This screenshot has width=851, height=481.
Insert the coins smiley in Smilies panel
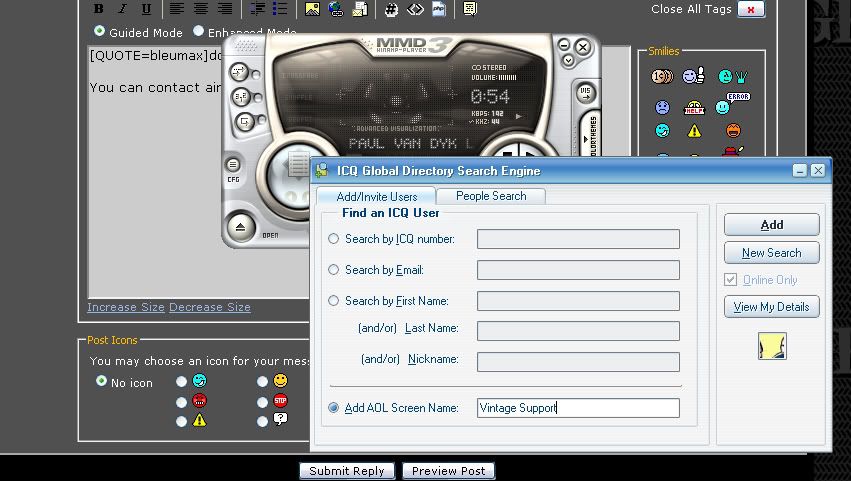coord(662,77)
